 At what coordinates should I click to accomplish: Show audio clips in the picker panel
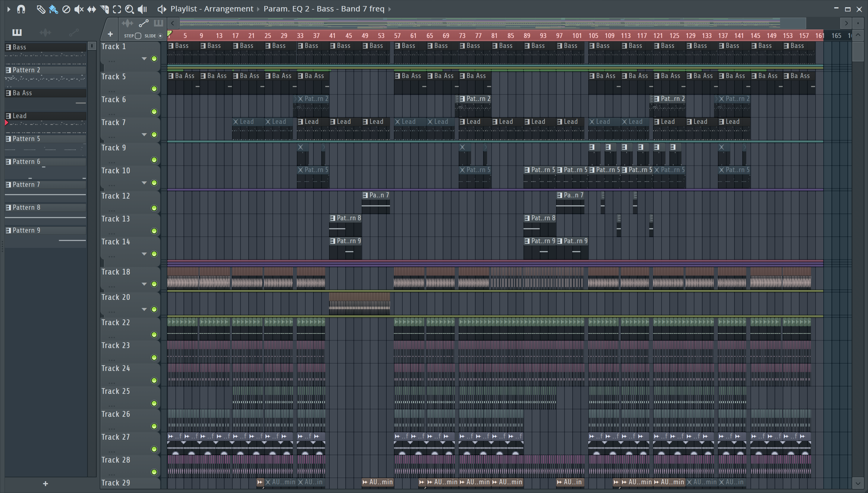coord(46,32)
